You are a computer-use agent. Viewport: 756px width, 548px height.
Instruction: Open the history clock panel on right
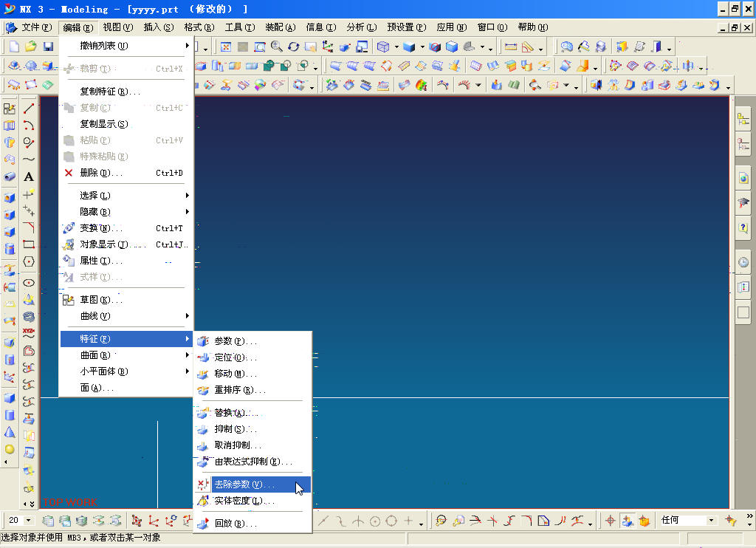(x=743, y=262)
